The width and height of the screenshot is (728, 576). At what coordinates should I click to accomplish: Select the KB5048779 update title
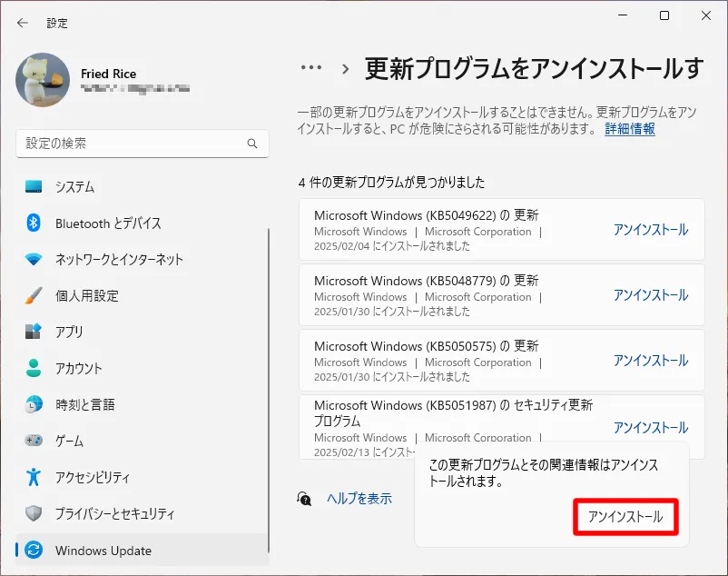pyautogui.click(x=427, y=281)
